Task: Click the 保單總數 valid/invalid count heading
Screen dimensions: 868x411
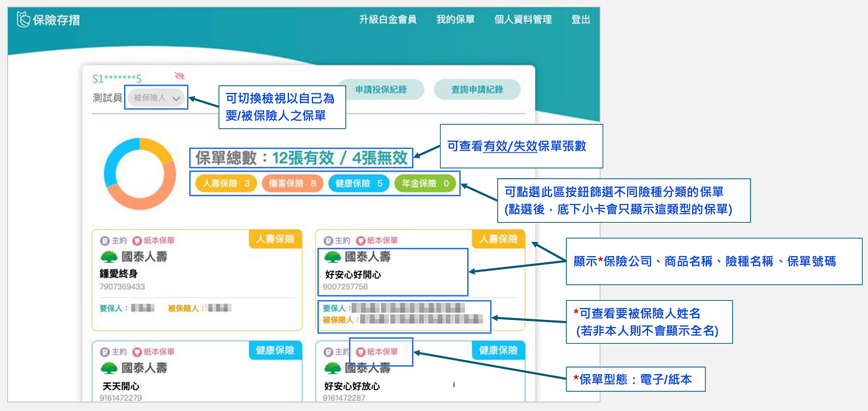Action: [302, 158]
